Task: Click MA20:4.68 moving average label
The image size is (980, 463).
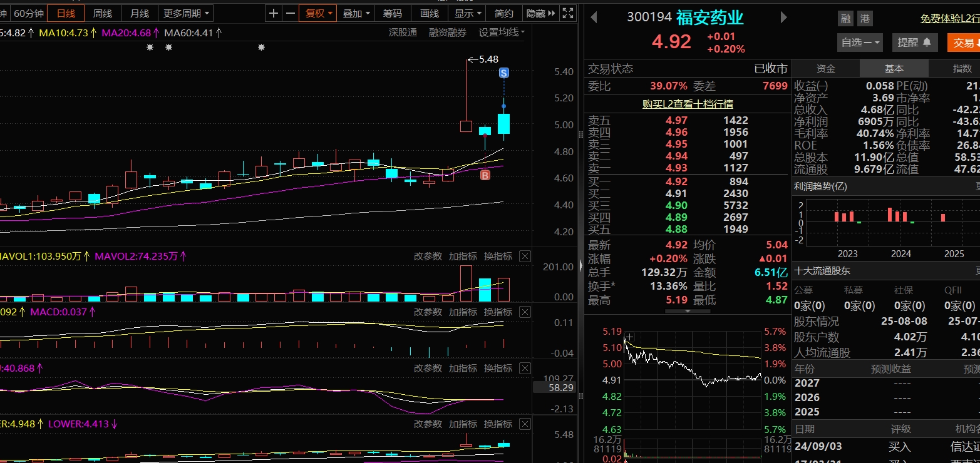Action: pos(126,32)
